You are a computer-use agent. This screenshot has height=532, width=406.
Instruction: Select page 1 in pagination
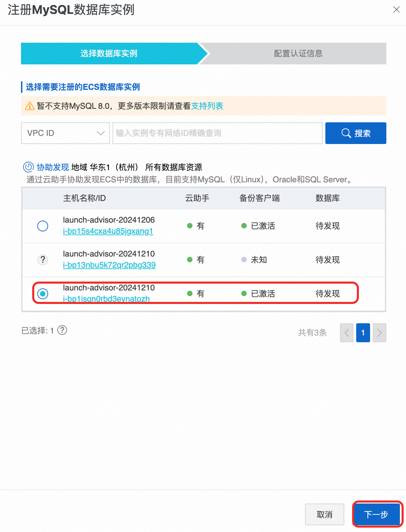pyautogui.click(x=363, y=333)
